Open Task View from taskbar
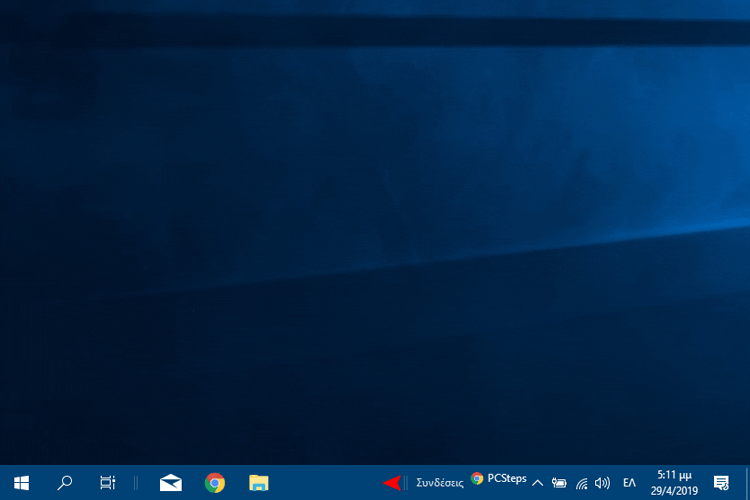750x500 pixels. (x=108, y=483)
